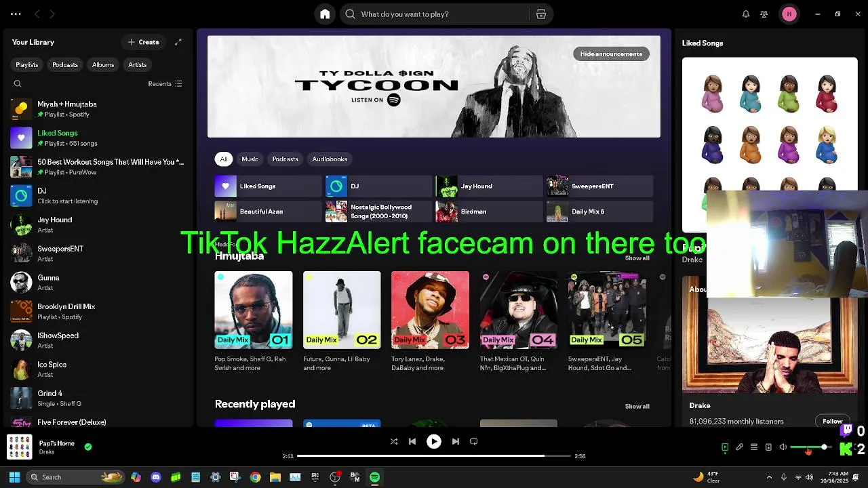Open Brooklyn Drill Mix playlist
The width and height of the screenshot is (868, 488).
point(98,312)
